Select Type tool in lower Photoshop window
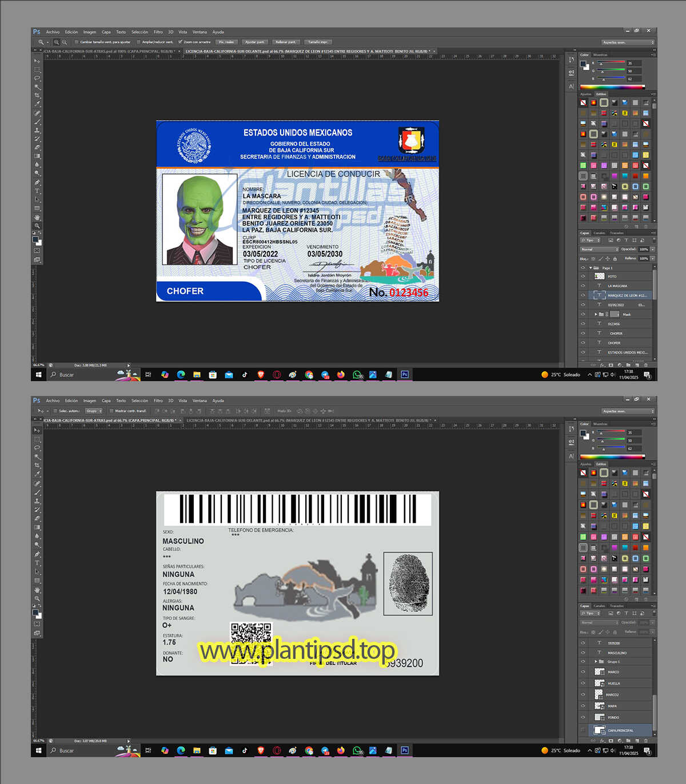686x784 pixels. click(x=37, y=563)
